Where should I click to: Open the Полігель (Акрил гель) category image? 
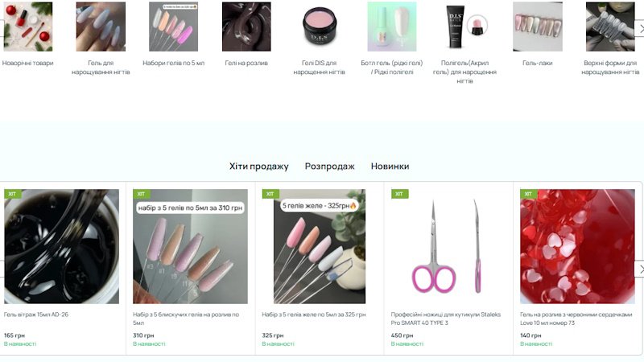pos(464,27)
